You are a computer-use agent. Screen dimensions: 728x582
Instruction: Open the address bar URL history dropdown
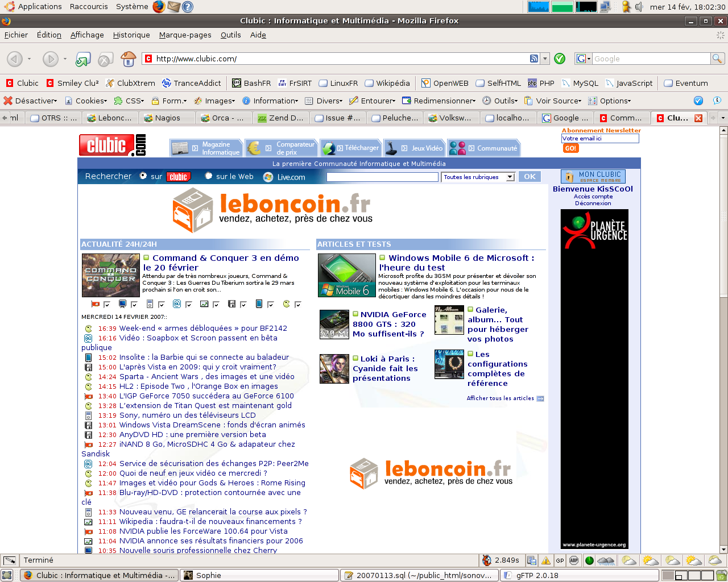tap(545, 59)
